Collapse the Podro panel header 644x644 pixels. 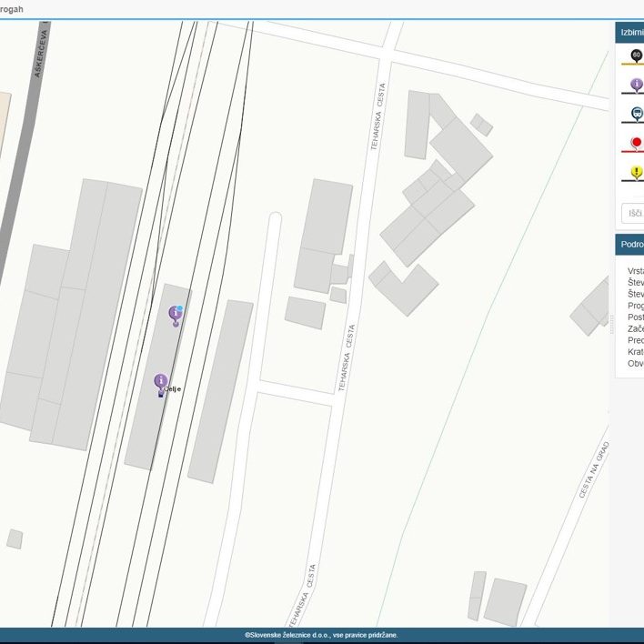click(630, 244)
